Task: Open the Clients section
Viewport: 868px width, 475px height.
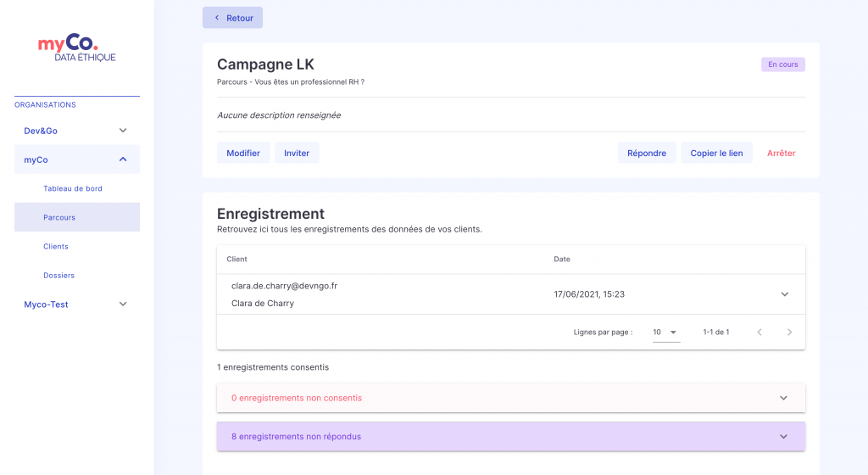Action: tap(56, 246)
